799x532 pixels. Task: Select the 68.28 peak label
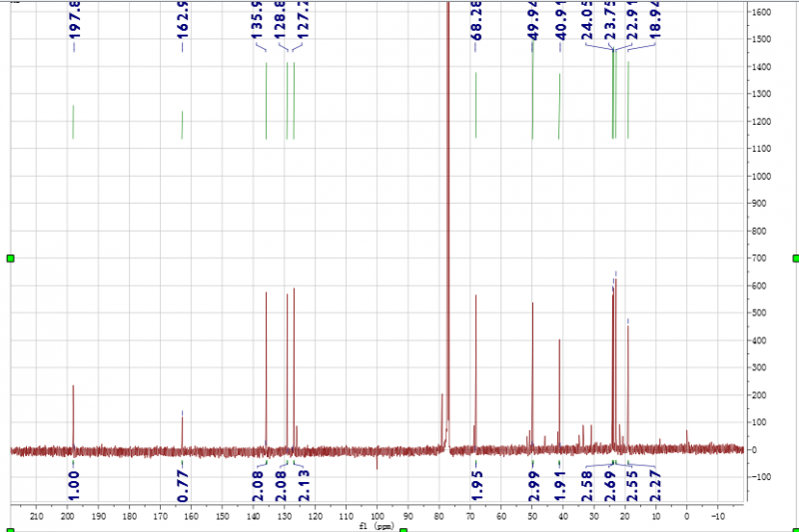(x=476, y=21)
